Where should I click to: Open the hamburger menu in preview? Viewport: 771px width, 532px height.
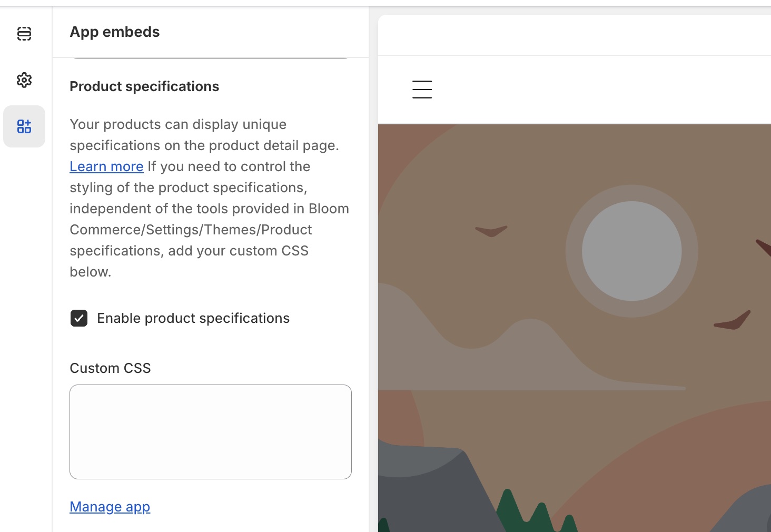pyautogui.click(x=422, y=90)
